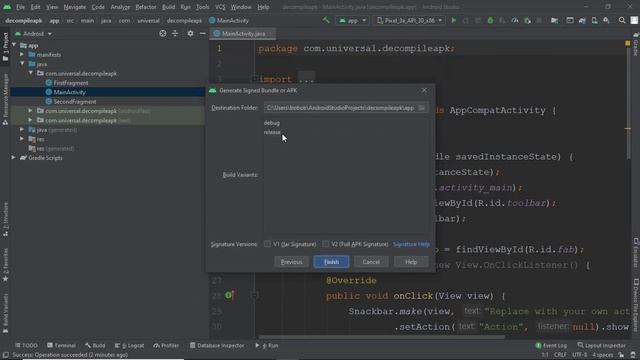Switch to the MainActivity.java editor tab
The image size is (640, 360).
coord(242,34)
